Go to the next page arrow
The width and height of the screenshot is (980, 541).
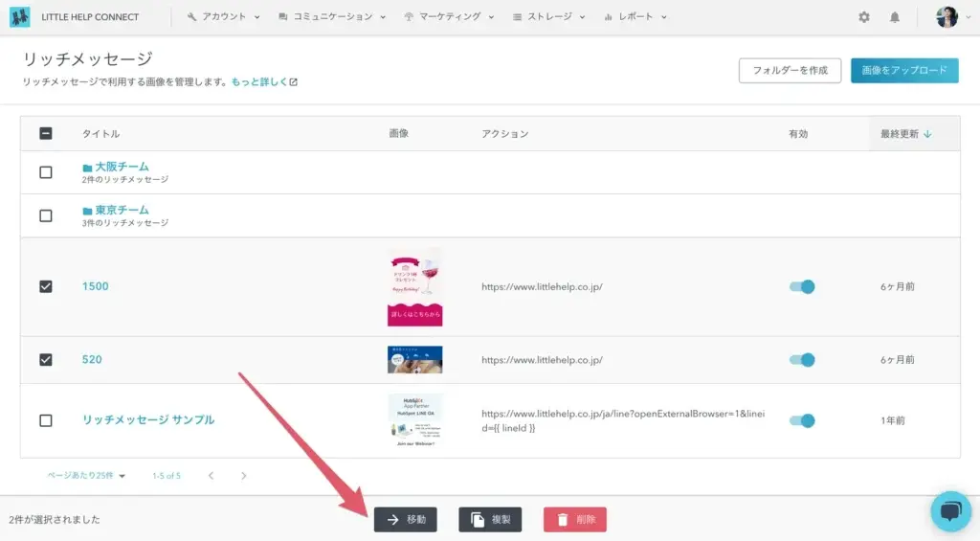click(244, 476)
